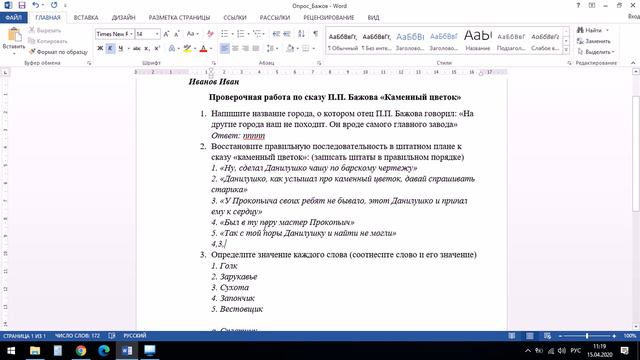Toggle bold Ж formatting

coord(100,49)
